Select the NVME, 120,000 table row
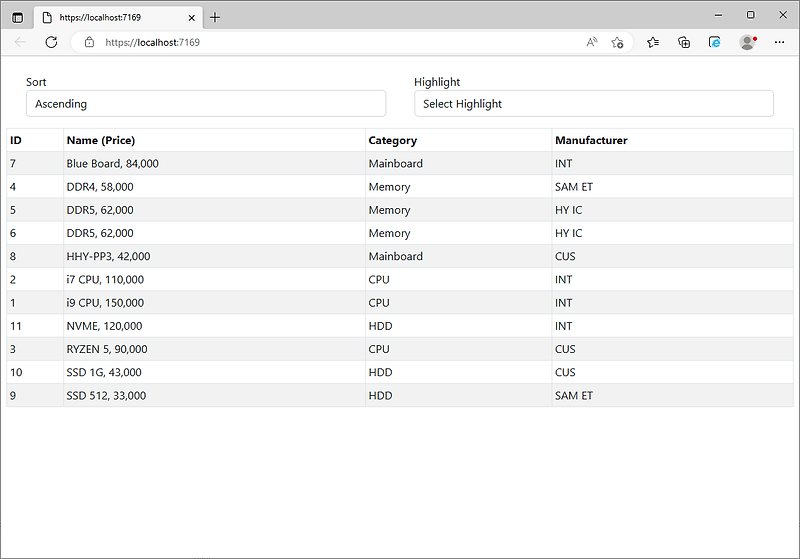Screen dimensions: 800x559 399,326
